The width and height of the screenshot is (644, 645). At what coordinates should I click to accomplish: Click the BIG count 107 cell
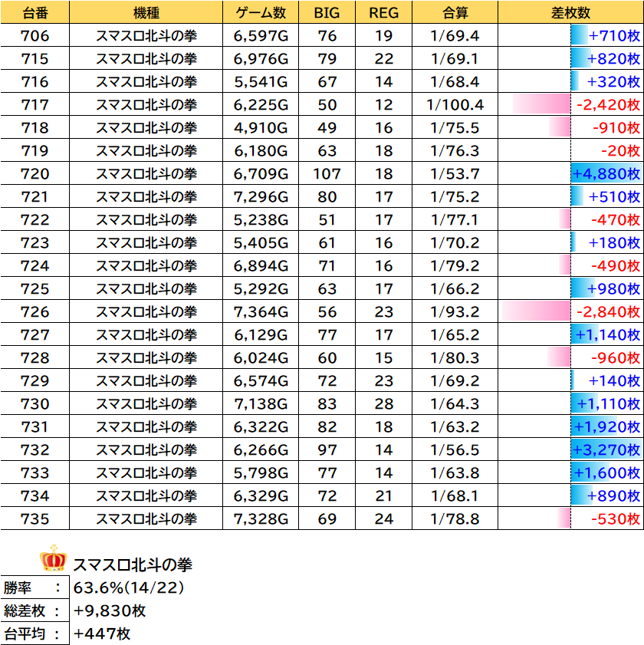pyautogui.click(x=327, y=173)
